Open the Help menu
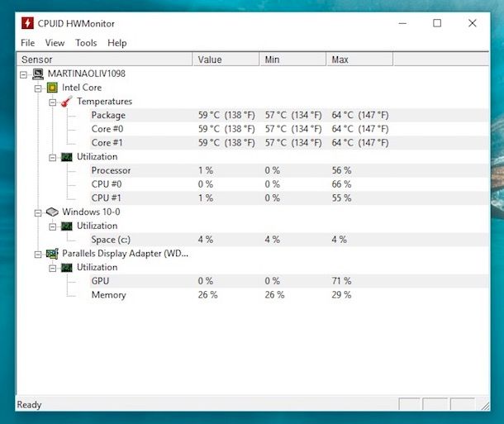This screenshot has height=424, width=504. click(117, 43)
